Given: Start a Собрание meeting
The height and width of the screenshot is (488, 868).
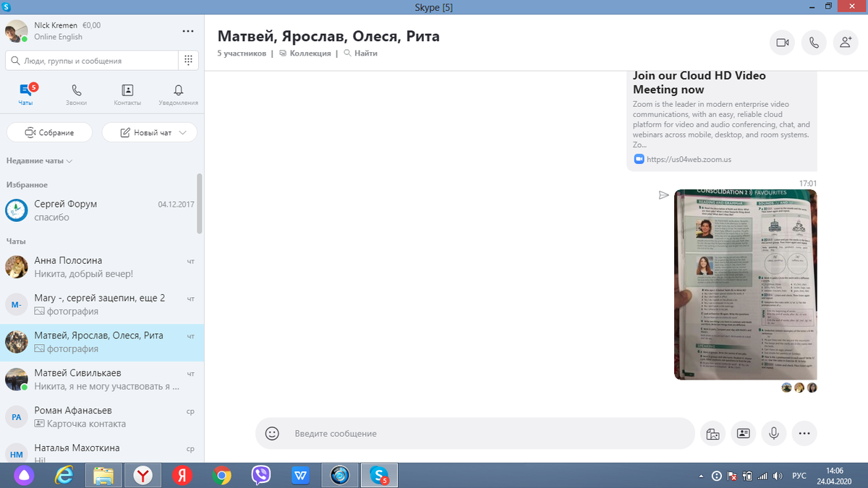Looking at the screenshot, I should click(48, 132).
